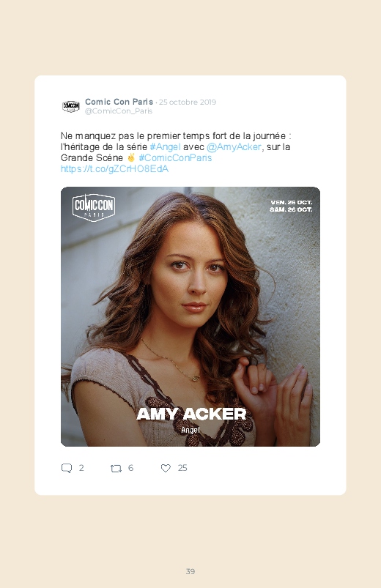The width and height of the screenshot is (381, 588).
Task: Follow the t.co/gZCrHO8EdA link
Action: click(x=114, y=168)
